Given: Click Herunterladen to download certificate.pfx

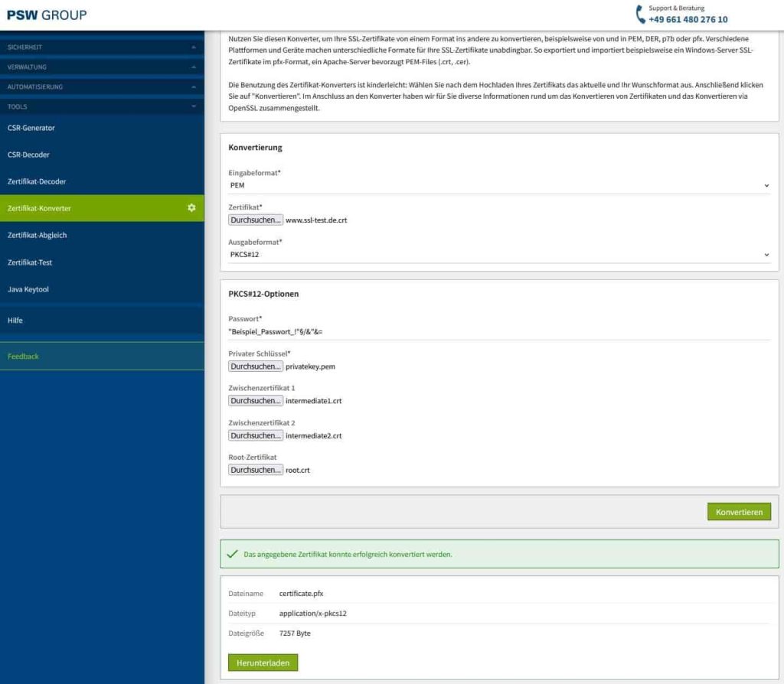Looking at the screenshot, I should pos(263,663).
